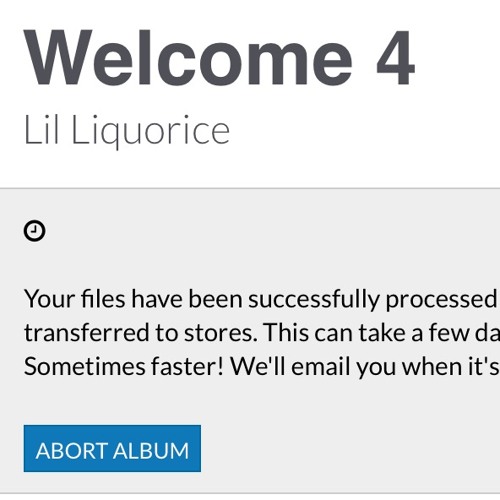Click the number 4 in the album title
This screenshot has height=500, width=500.
pyautogui.click(x=396, y=58)
